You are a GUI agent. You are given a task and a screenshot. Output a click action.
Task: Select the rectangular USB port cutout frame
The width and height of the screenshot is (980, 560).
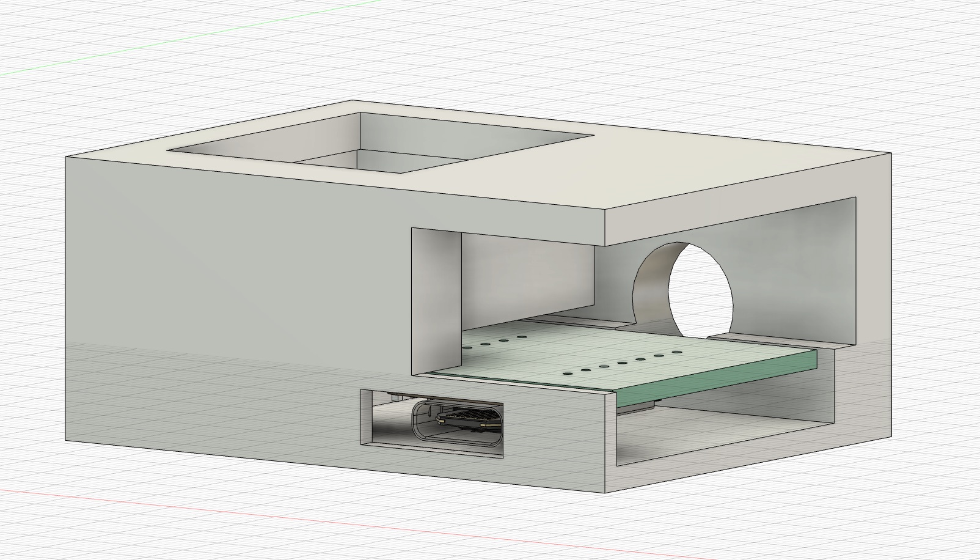[367, 422]
